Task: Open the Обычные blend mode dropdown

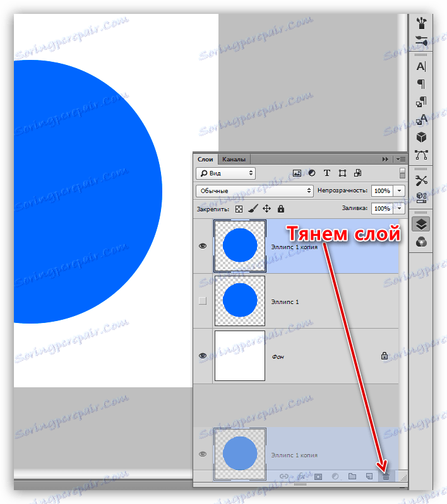Action: 254,190
